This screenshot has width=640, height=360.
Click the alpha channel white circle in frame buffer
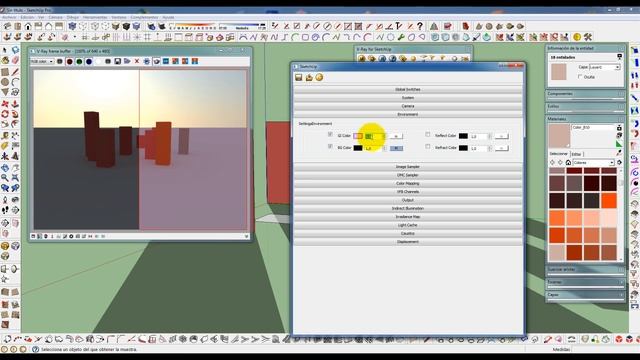pyautogui.click(x=98, y=61)
